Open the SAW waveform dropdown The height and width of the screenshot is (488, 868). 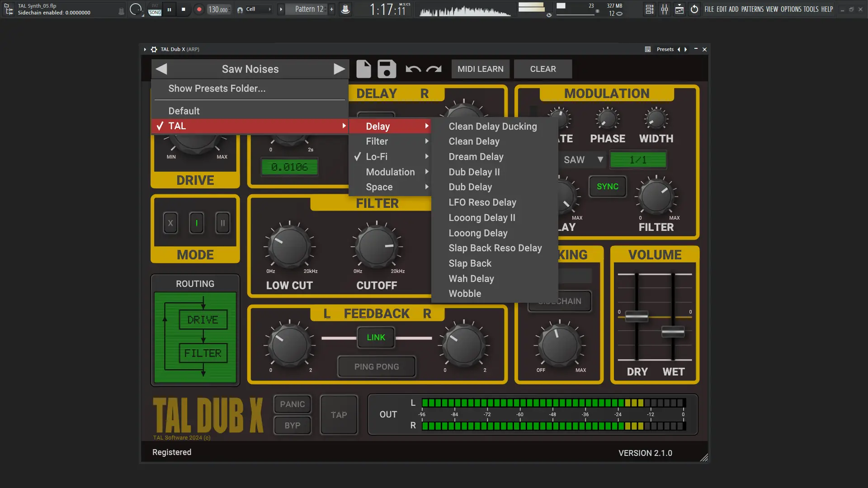(583, 160)
